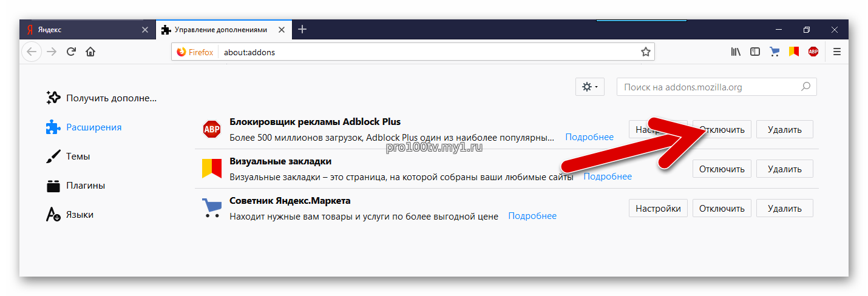Open Плагины category in the sidebar

pyautogui.click(x=85, y=186)
